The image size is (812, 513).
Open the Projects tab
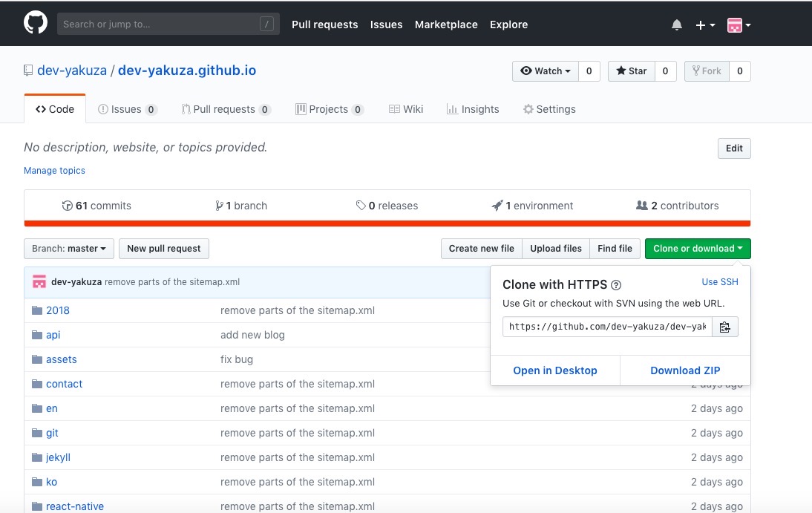[x=330, y=109]
